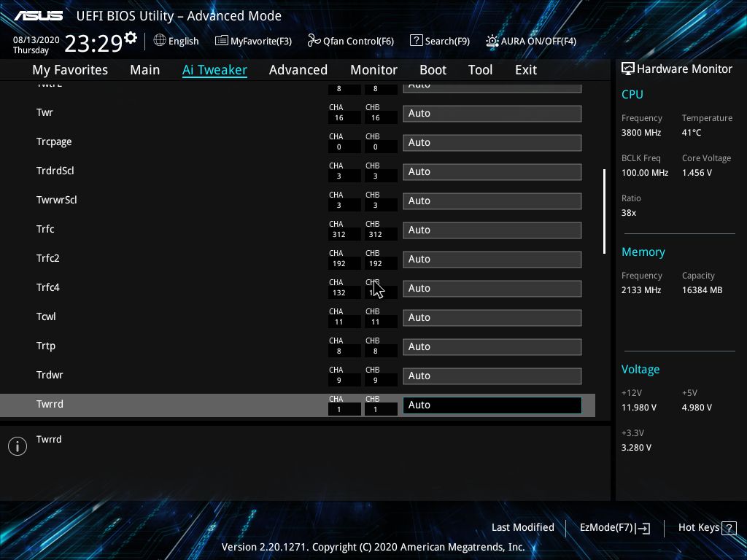Open the TrdrdScl Auto value field
The height and width of the screenshot is (560, 747).
(x=492, y=171)
